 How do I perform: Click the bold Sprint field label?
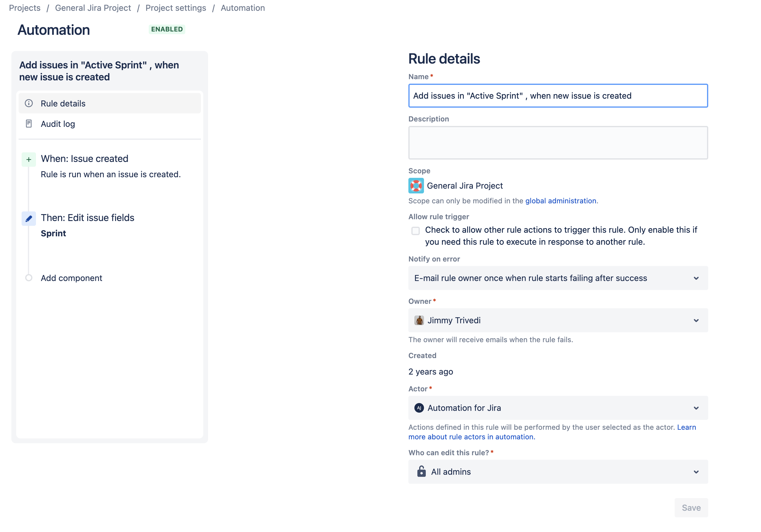pyautogui.click(x=53, y=233)
